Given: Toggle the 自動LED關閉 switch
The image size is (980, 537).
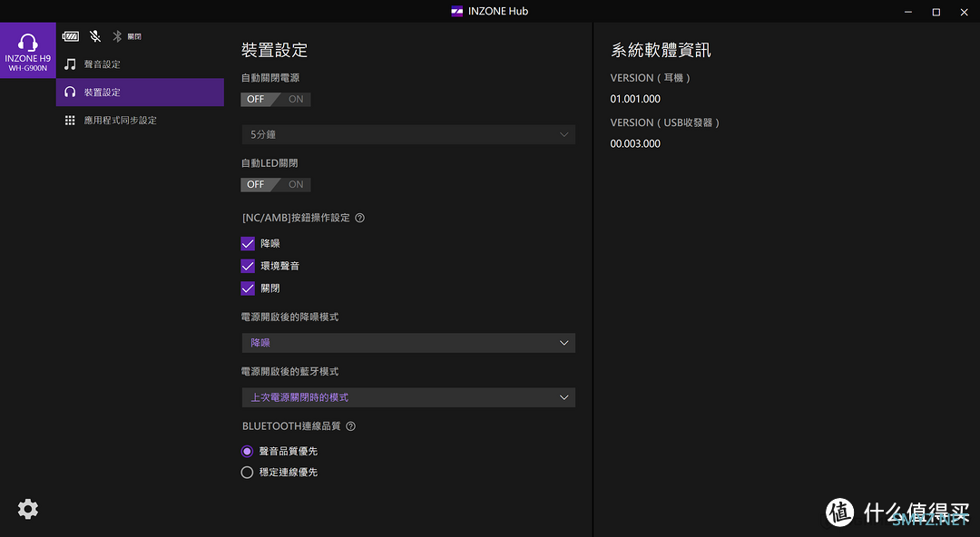Looking at the screenshot, I should tap(276, 184).
